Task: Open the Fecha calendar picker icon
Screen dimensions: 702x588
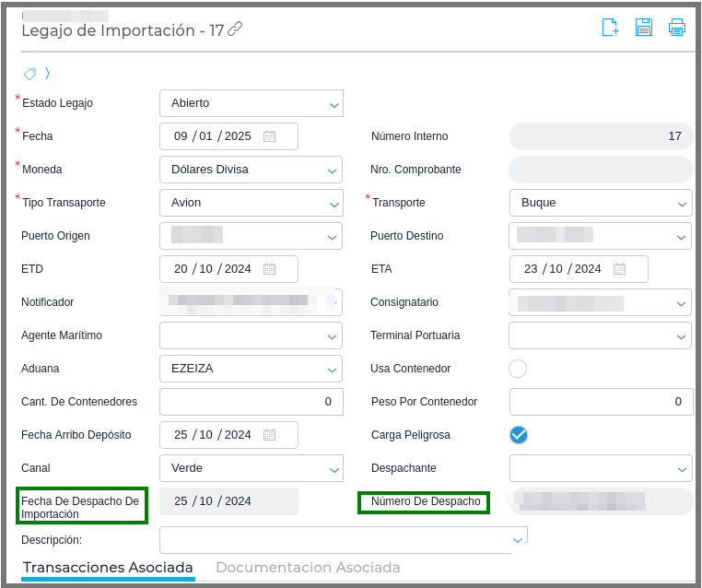Action: (x=269, y=136)
